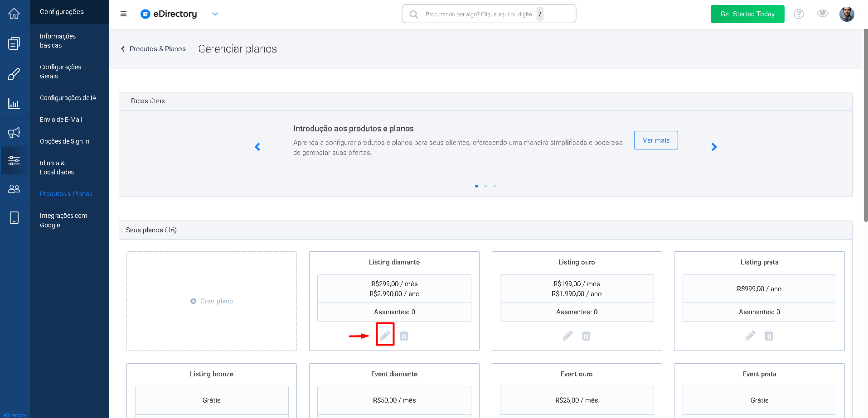Open the help question mark icon
The image size is (868, 418).
pyautogui.click(x=799, y=14)
